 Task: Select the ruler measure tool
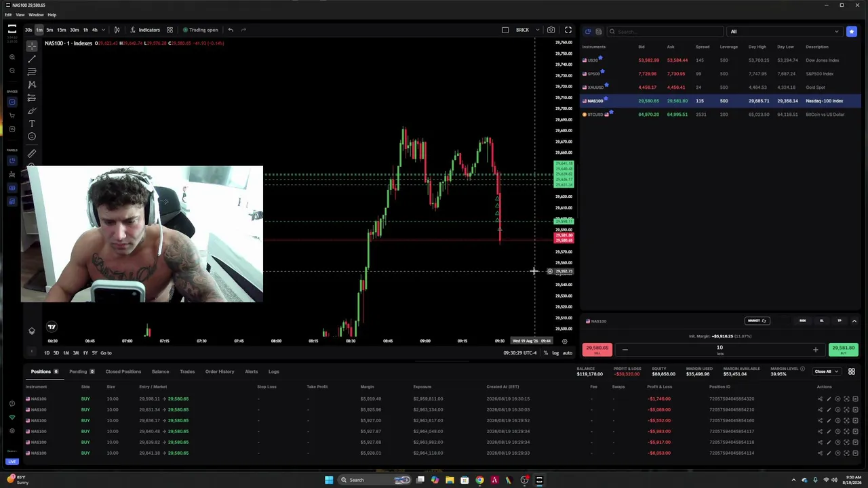32,153
